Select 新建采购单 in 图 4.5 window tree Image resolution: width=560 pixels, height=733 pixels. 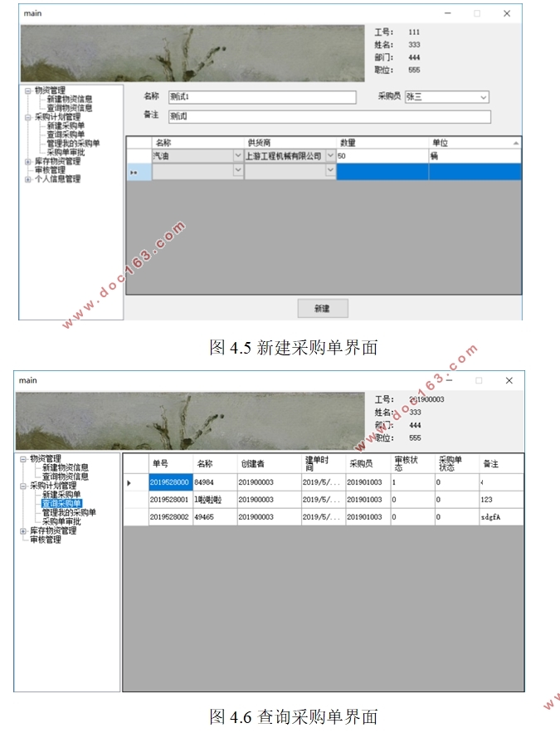66,126
